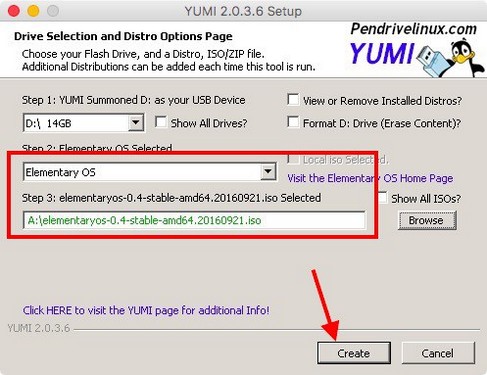This screenshot has width=487, height=375.
Task: Click the Pendrivelinux.com header text
Action: (414, 29)
